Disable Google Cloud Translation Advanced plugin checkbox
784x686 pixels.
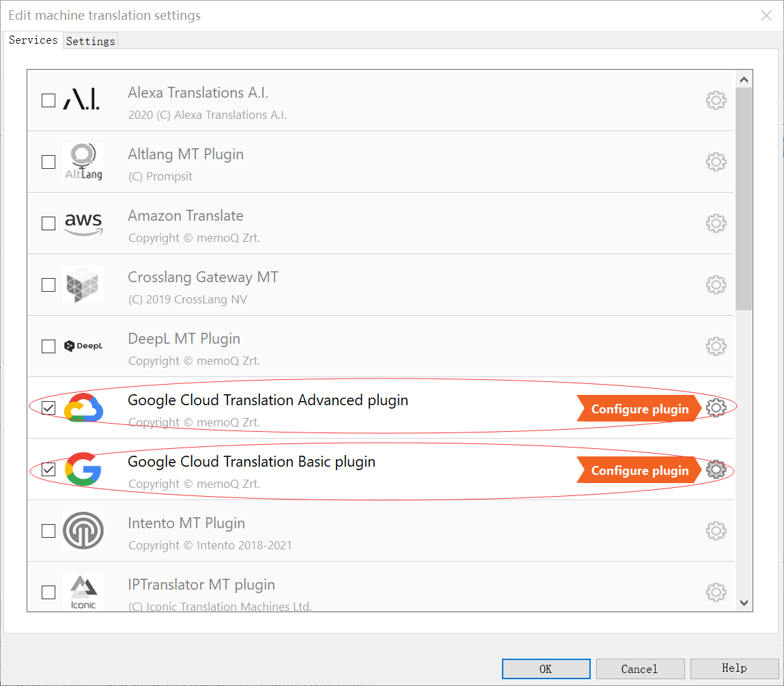coord(48,408)
